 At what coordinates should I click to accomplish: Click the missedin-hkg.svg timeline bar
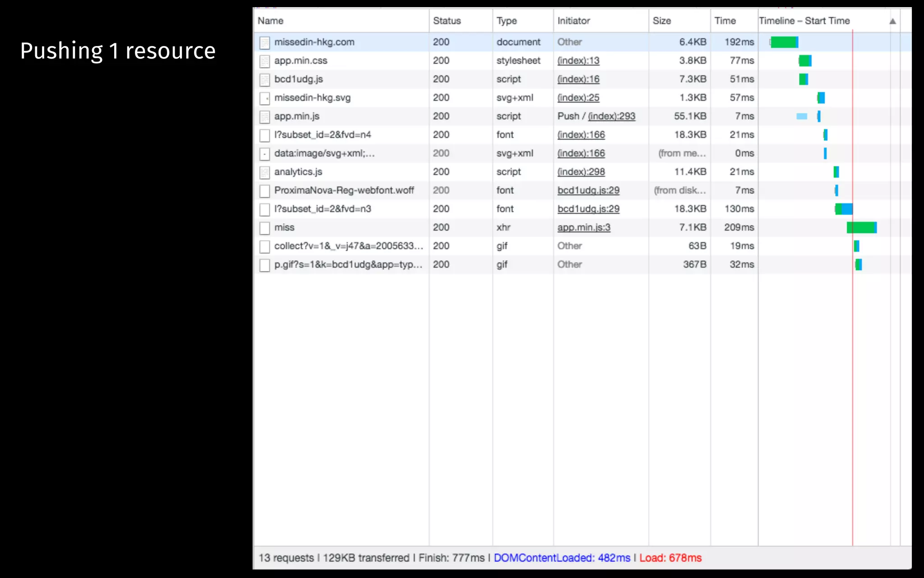click(821, 98)
